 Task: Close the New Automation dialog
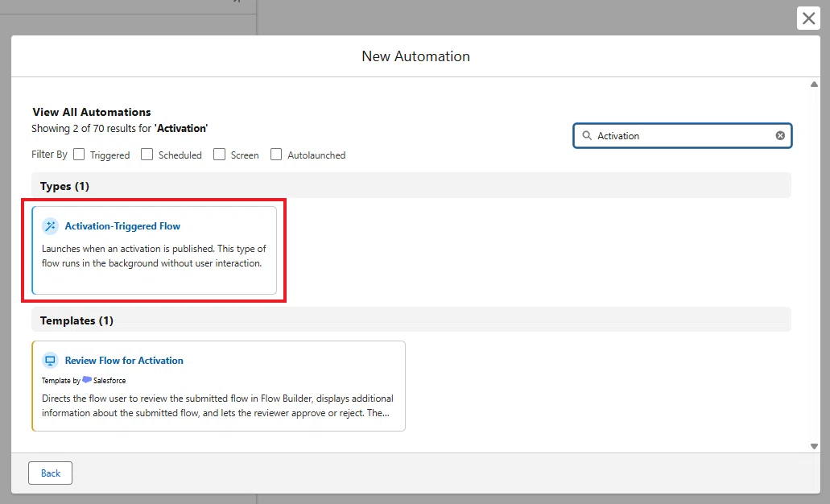click(808, 18)
